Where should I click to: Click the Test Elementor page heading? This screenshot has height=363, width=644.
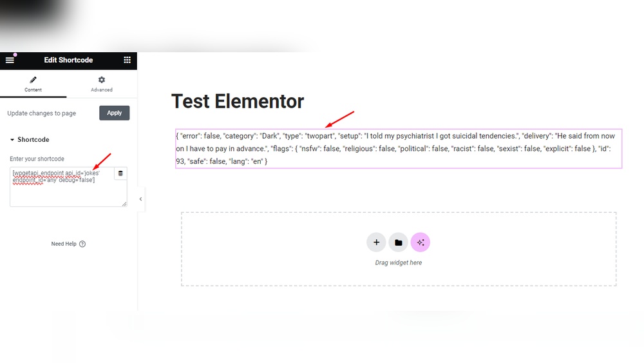(238, 101)
